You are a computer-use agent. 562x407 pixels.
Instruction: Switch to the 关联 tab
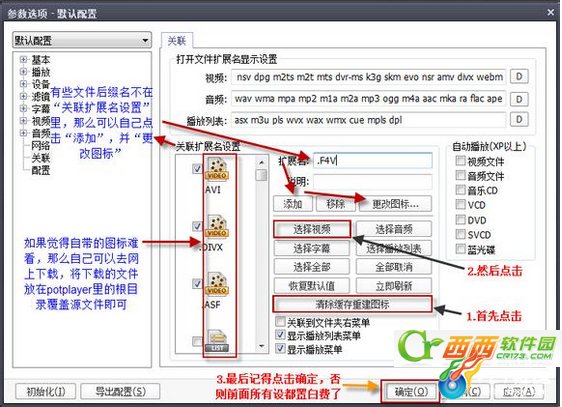tap(177, 41)
